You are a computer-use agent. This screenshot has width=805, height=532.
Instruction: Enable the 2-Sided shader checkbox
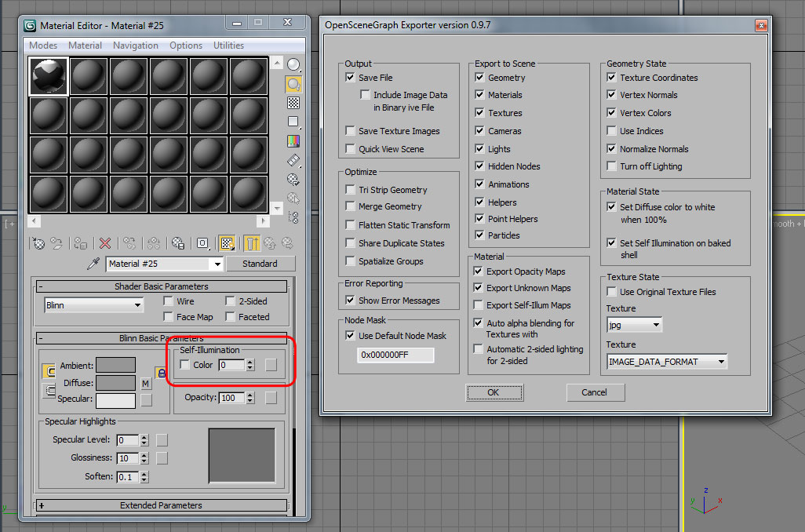[230, 301]
